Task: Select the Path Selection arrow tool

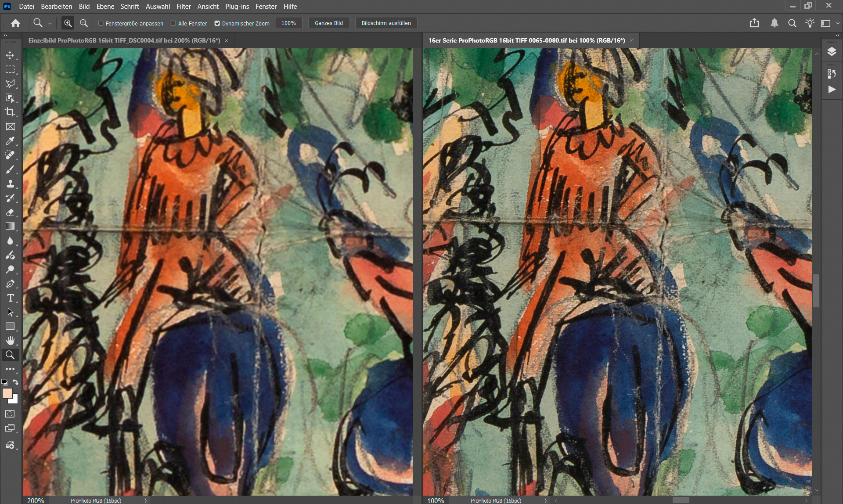Action: (10, 312)
